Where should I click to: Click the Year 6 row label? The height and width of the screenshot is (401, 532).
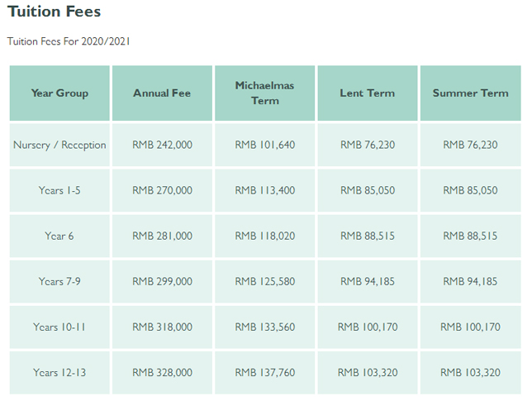click(x=59, y=236)
